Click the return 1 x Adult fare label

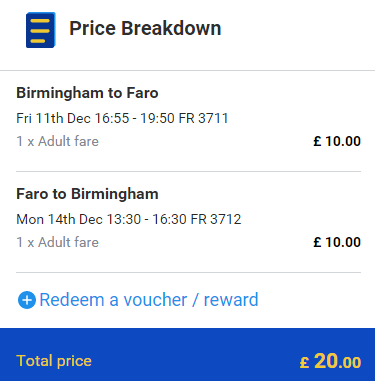[58, 242]
